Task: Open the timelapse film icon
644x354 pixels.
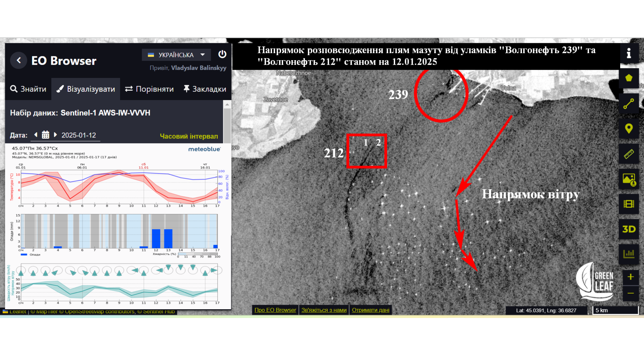Action: [629, 204]
